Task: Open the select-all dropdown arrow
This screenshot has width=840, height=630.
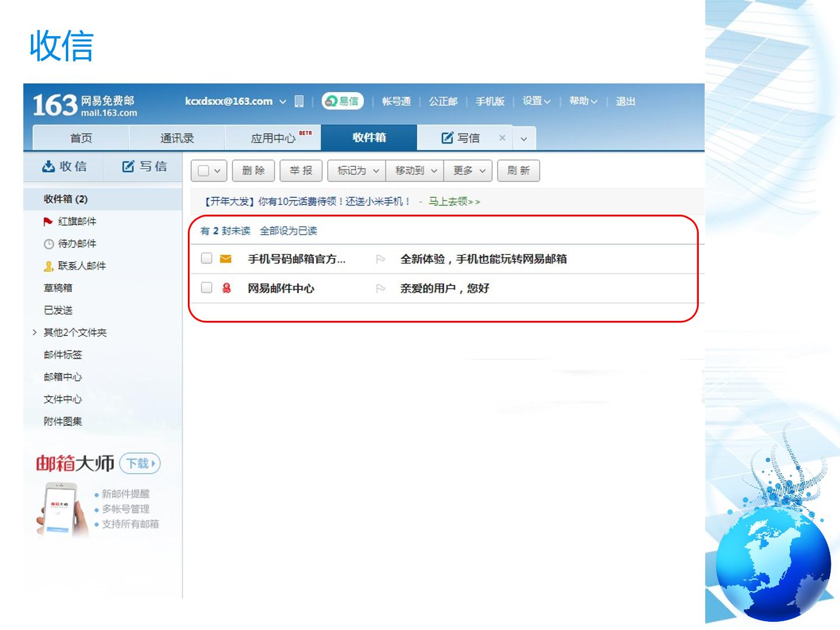Action: pos(217,171)
